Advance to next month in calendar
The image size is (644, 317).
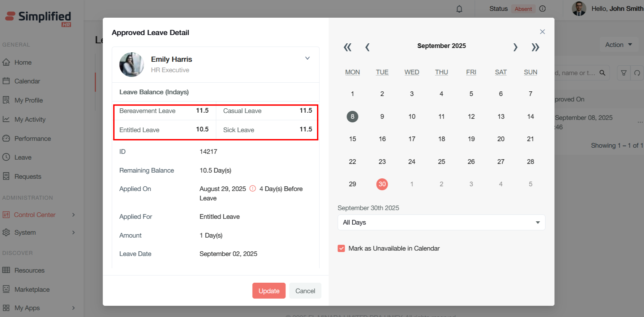[515, 47]
